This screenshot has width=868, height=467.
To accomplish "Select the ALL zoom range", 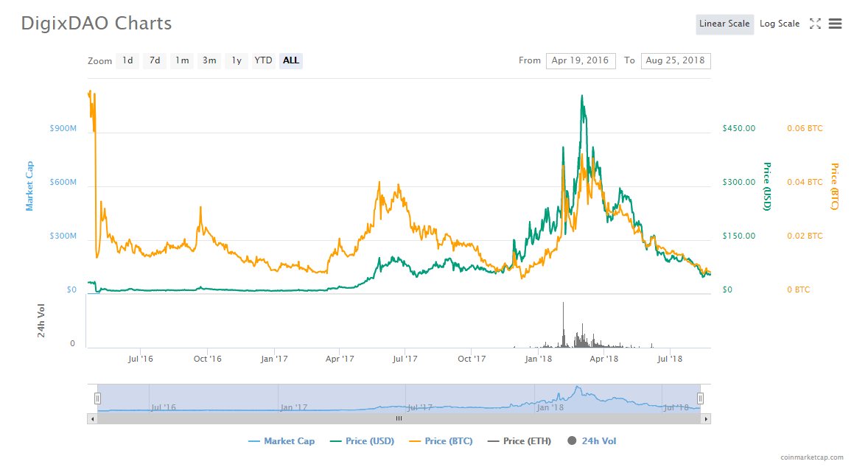I will tap(291, 61).
